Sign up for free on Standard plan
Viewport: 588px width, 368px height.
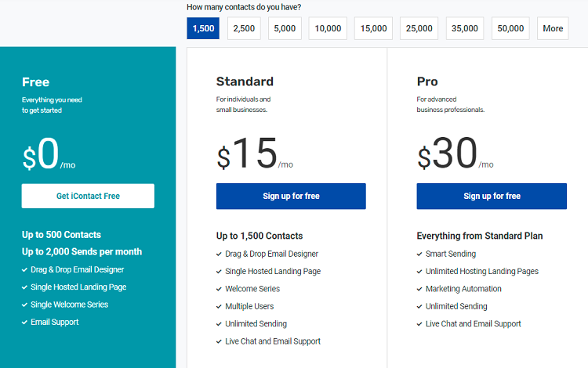(291, 197)
